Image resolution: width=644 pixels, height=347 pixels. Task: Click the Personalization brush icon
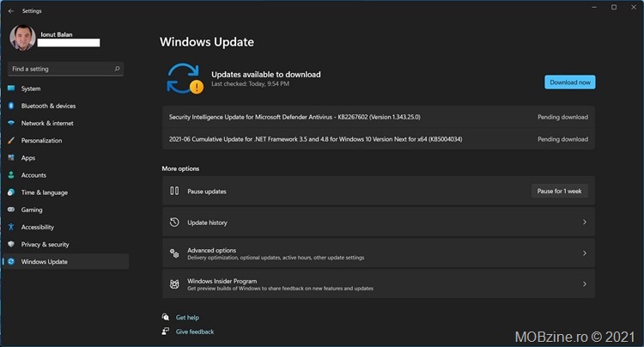click(x=11, y=141)
